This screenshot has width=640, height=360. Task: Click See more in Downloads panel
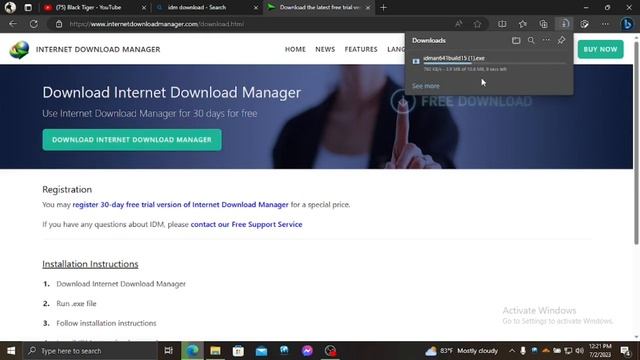point(426,86)
